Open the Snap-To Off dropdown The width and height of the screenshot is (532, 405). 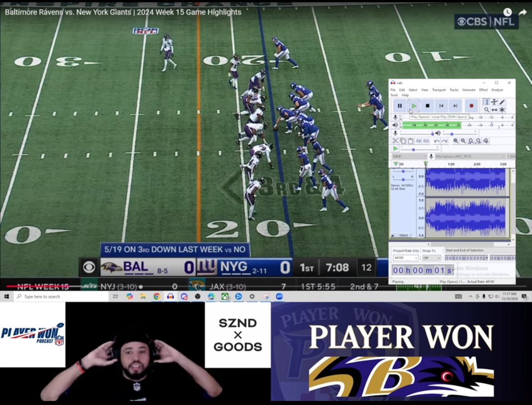pos(431,258)
